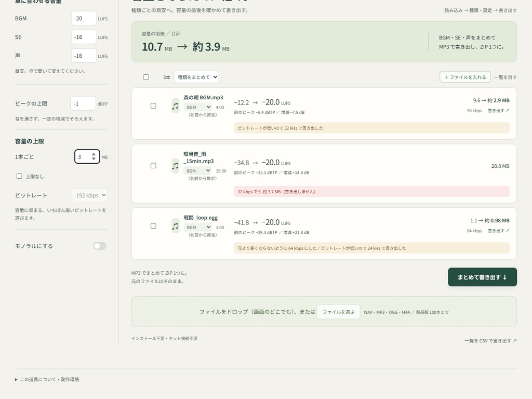The image size is (532, 399).
Task: Click the music note icon for 環境音_雨_15min.mp3
Action: pyautogui.click(x=175, y=166)
